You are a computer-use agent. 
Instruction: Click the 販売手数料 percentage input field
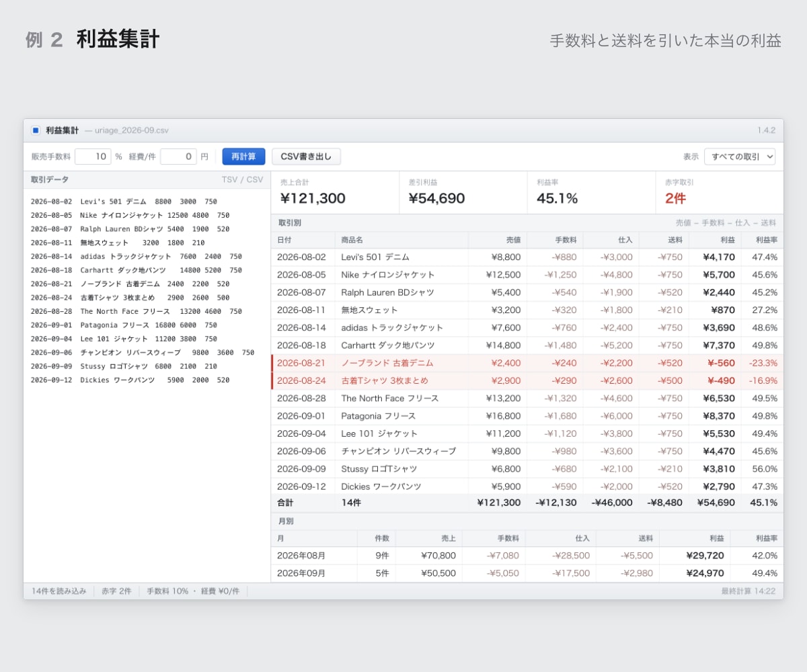[93, 157]
